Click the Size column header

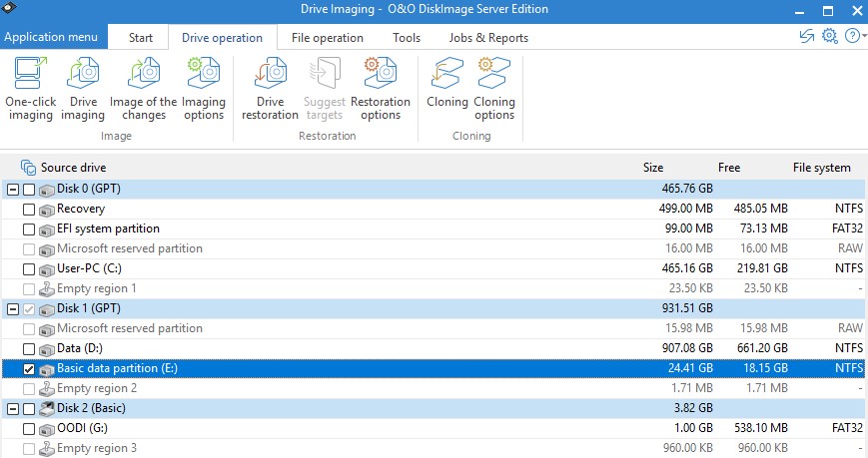[x=652, y=168]
